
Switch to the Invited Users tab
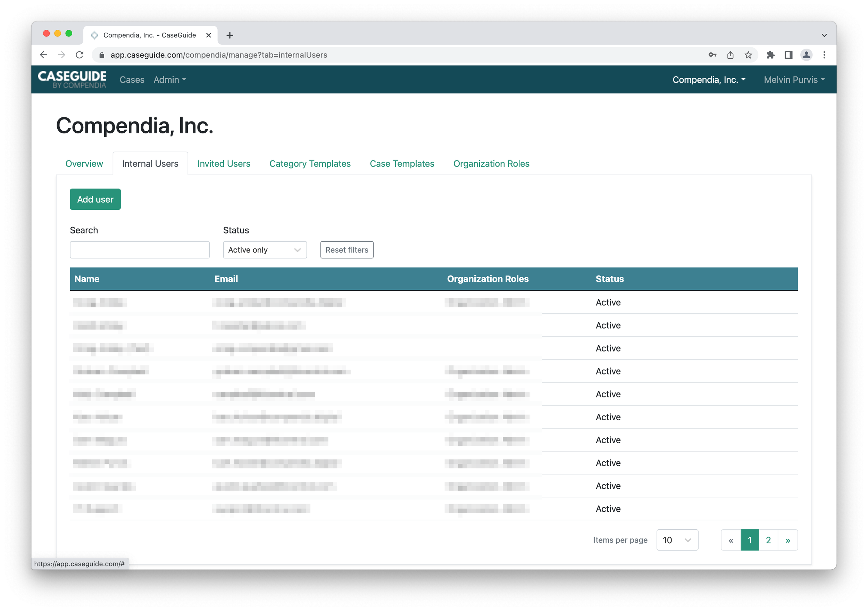[224, 164]
